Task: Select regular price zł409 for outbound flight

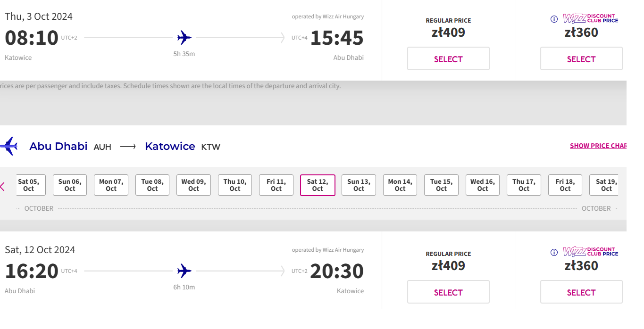Action: 448,59
